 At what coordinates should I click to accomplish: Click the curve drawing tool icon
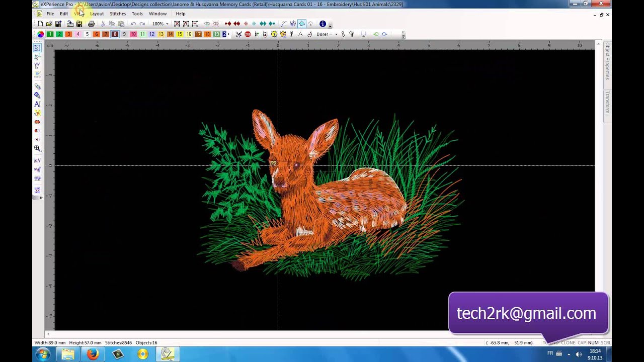tap(284, 24)
